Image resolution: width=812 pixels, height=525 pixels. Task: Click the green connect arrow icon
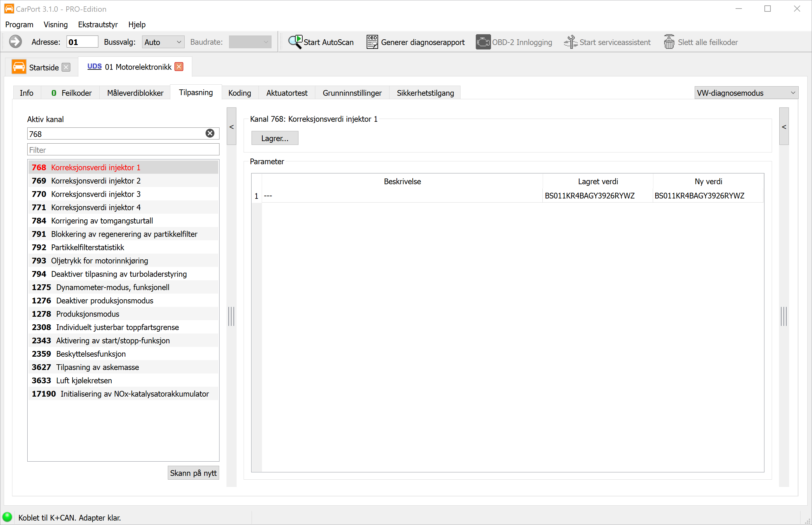[15, 42]
